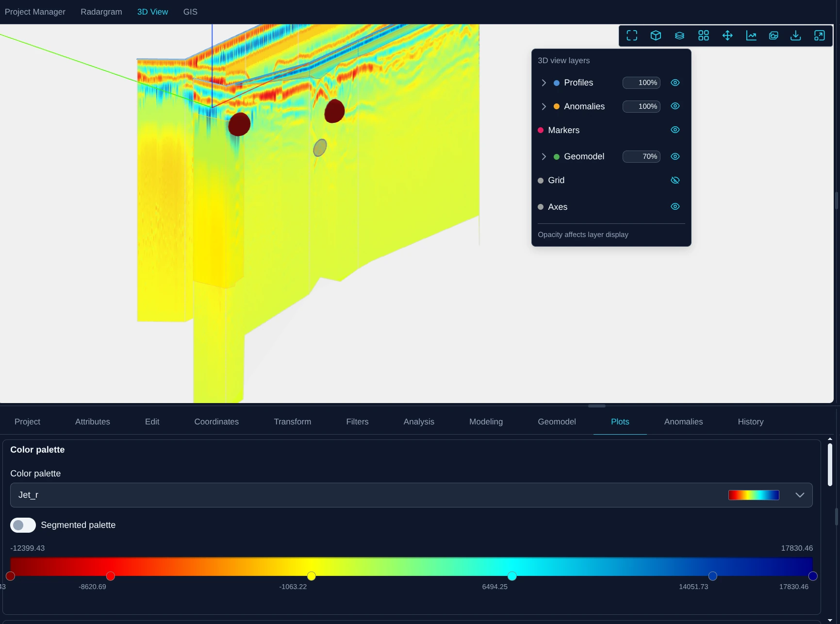Screen dimensions: 840x624
Task: Expand the Geomodel layer group
Action: (x=544, y=156)
